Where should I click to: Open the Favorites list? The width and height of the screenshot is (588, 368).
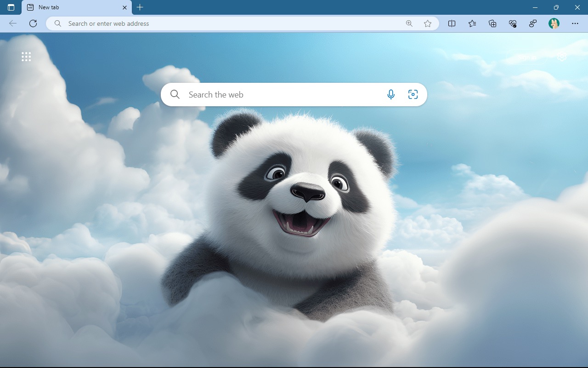[472, 23]
